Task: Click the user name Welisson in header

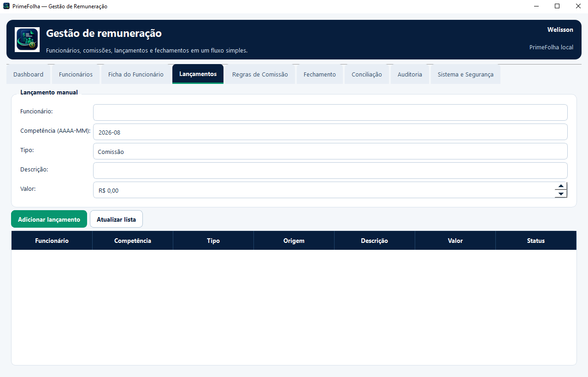Action: [560, 30]
